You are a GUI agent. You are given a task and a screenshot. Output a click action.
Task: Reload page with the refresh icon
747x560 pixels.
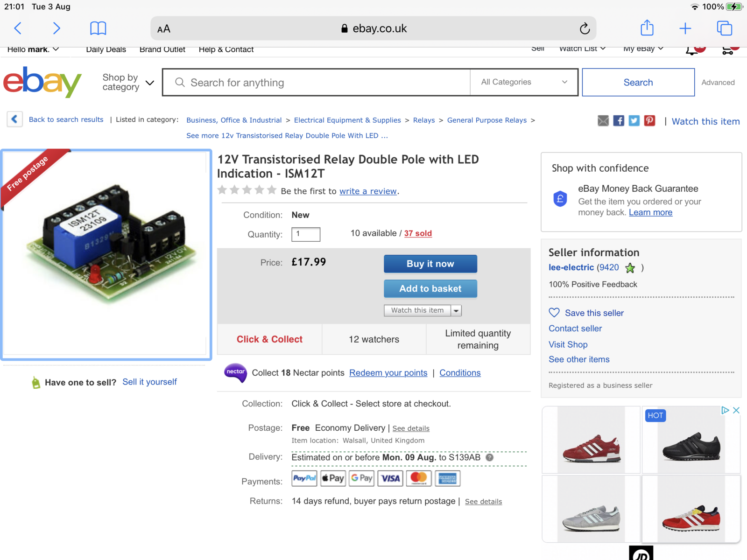coord(585,28)
